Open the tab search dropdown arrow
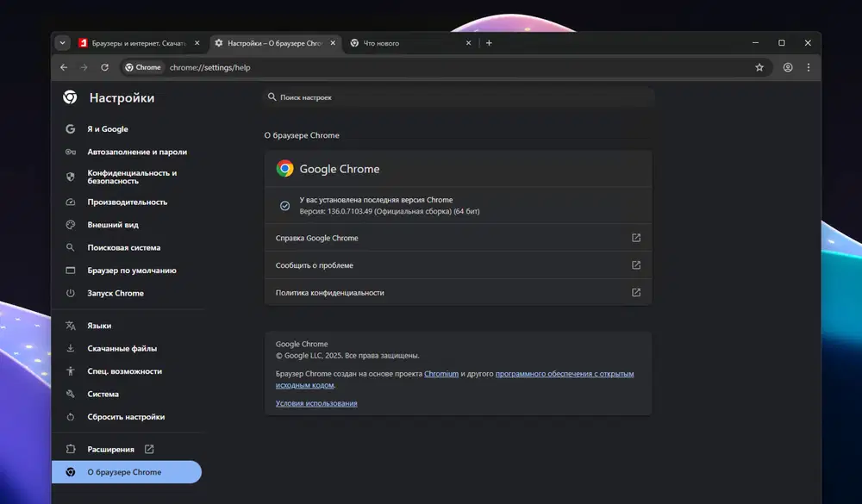862x504 pixels. pyautogui.click(x=62, y=43)
